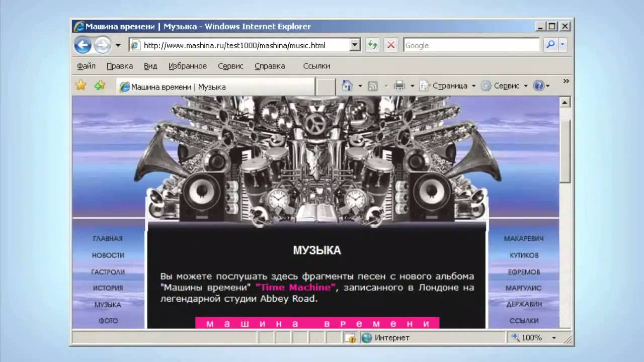Viewport: 644px width, 362px height.
Task: Open the search provider options dropdown
Action: 562,45
